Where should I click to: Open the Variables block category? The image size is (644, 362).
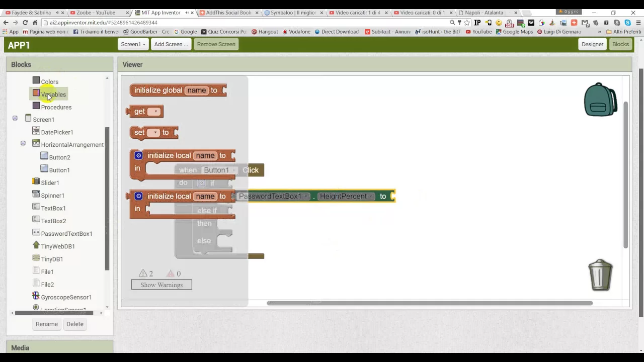[x=53, y=95]
